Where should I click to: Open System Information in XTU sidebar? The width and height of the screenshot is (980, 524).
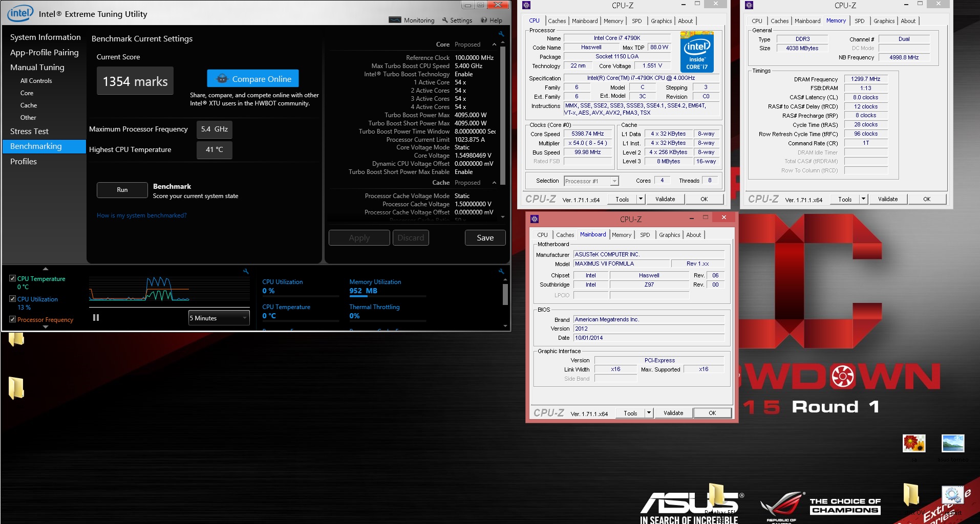point(46,37)
